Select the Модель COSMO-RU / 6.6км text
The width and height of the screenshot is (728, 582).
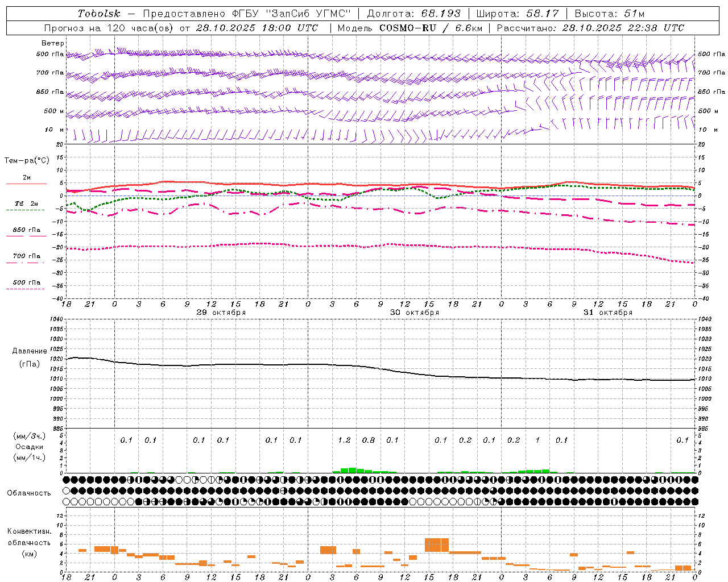click(410, 28)
